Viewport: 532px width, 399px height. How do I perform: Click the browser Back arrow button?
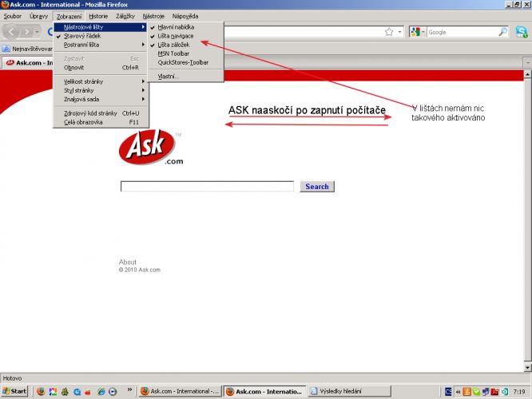(x=11, y=32)
